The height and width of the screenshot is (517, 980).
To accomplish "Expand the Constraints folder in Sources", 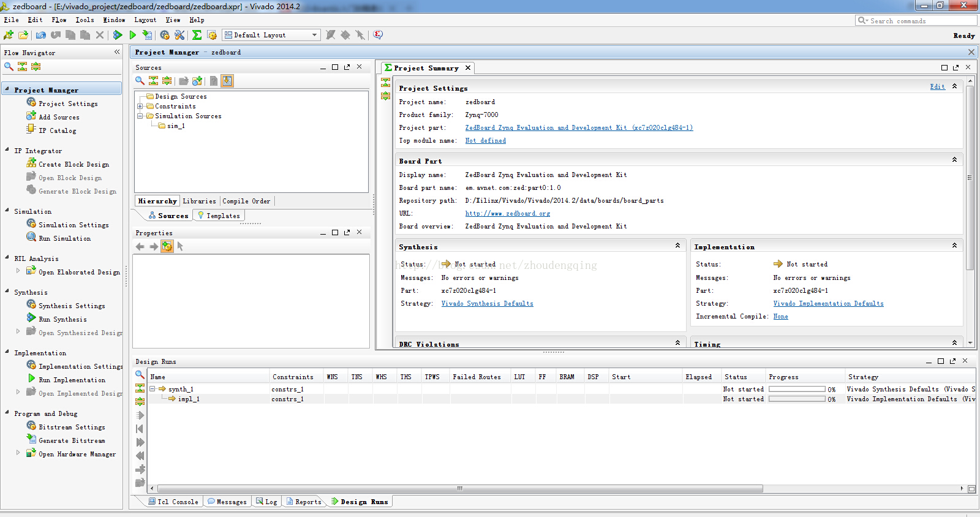I will click(140, 107).
